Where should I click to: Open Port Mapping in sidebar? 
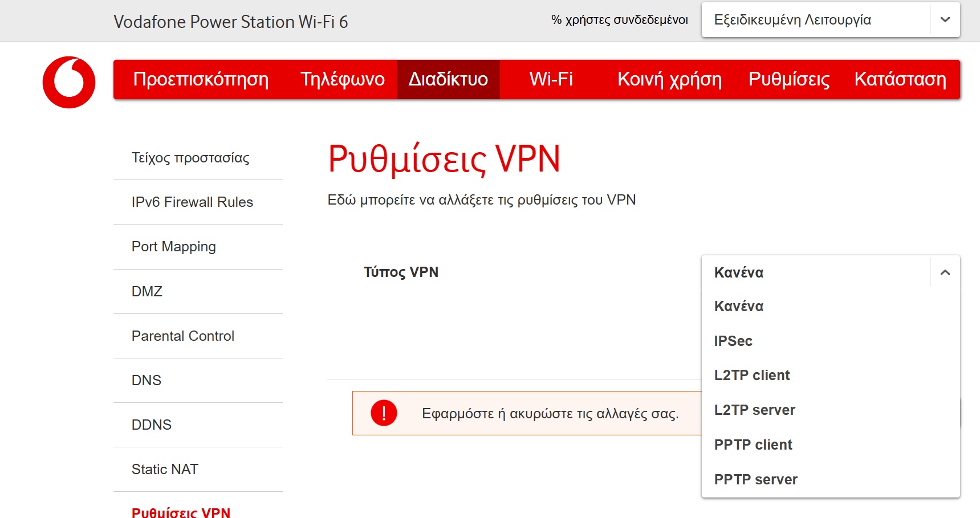click(174, 247)
